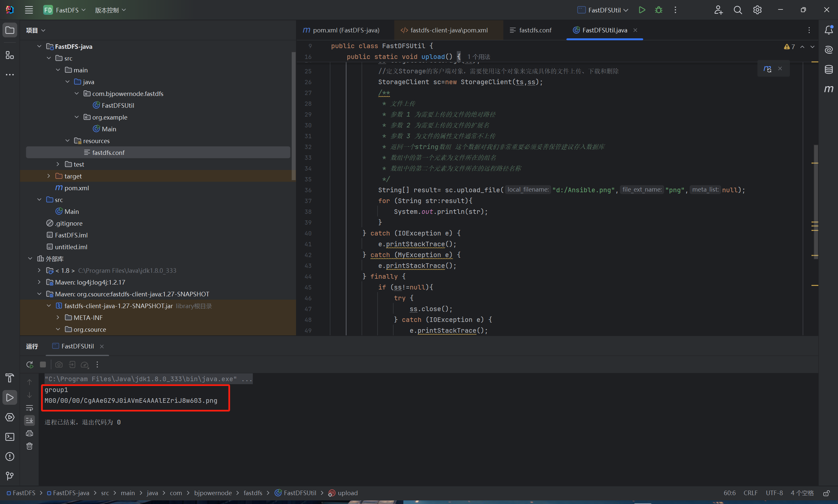Screen dimensions: 838x504
Task: Open the 项目 view dropdown
Action: tap(36, 30)
